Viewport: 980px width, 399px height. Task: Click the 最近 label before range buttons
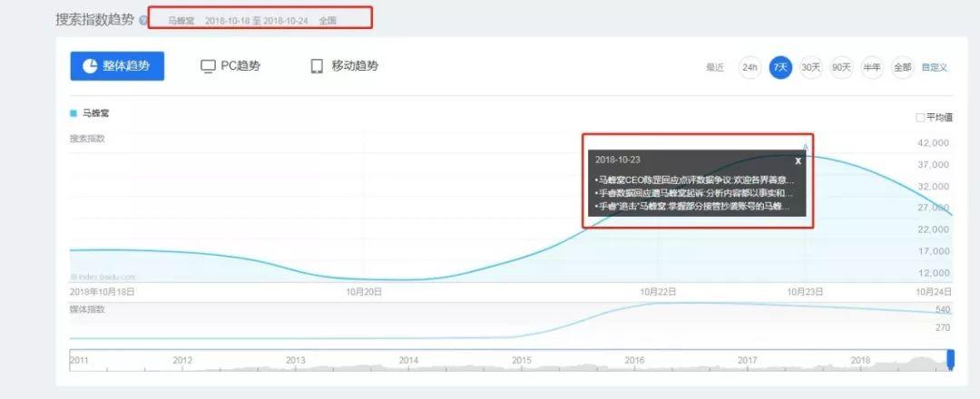point(715,67)
